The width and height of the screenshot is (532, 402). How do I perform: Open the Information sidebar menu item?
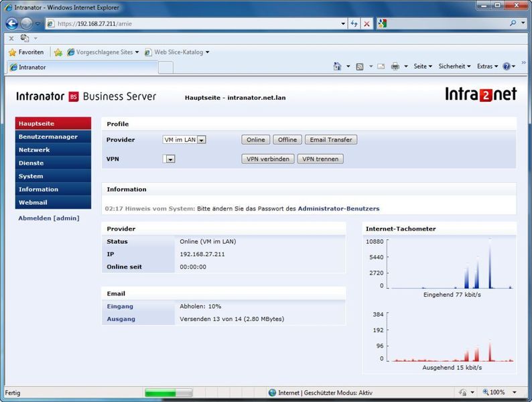(x=54, y=190)
